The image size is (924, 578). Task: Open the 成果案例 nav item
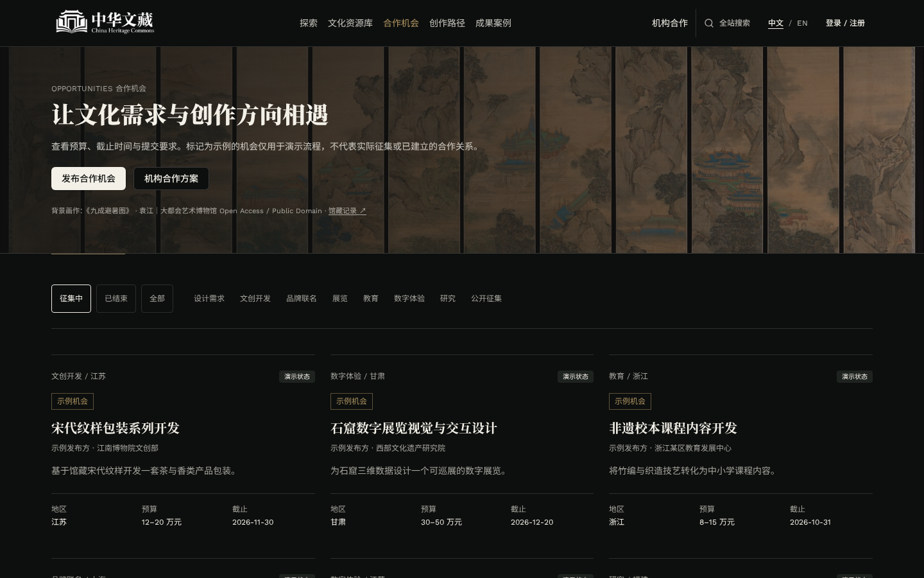(x=493, y=23)
